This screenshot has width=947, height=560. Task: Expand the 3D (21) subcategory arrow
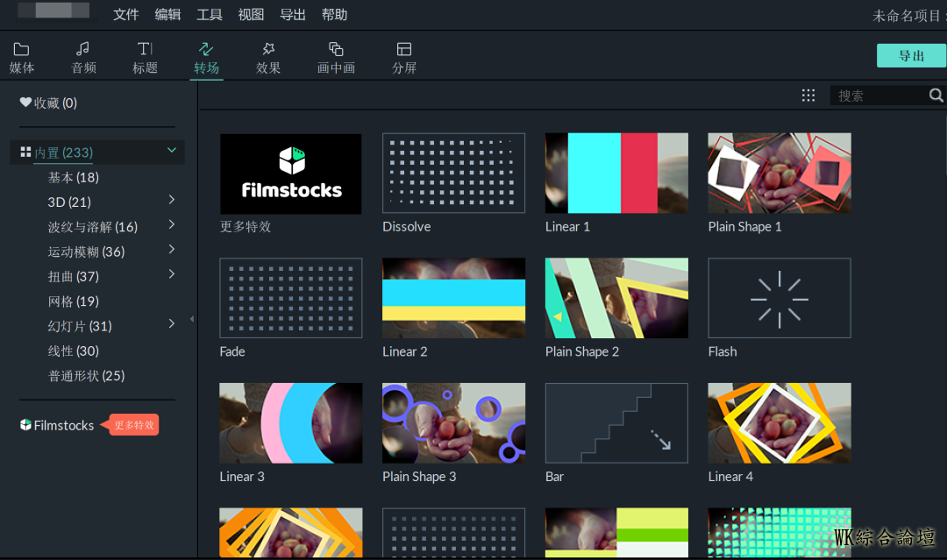point(172,201)
